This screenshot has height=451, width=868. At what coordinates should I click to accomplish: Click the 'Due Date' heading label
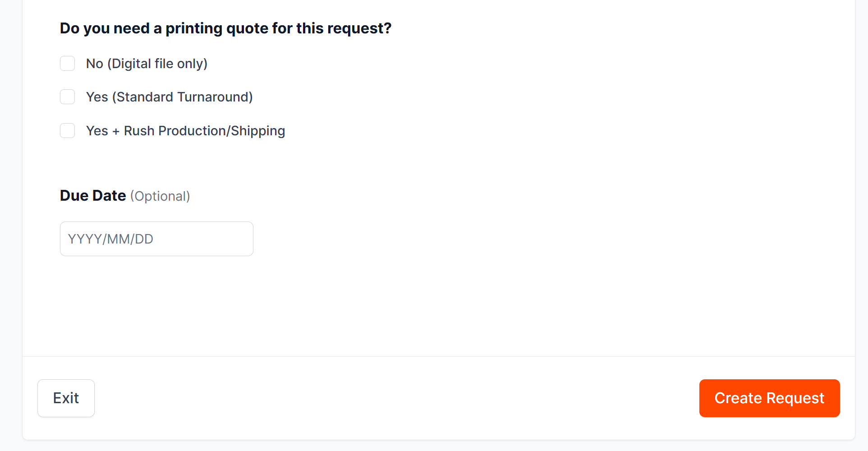93,196
